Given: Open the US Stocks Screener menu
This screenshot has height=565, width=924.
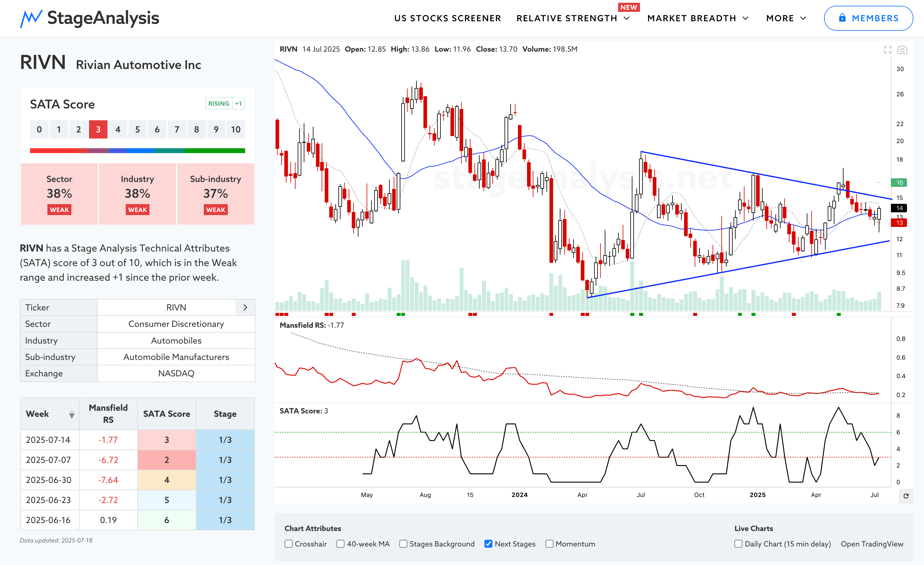Looking at the screenshot, I should [x=447, y=18].
